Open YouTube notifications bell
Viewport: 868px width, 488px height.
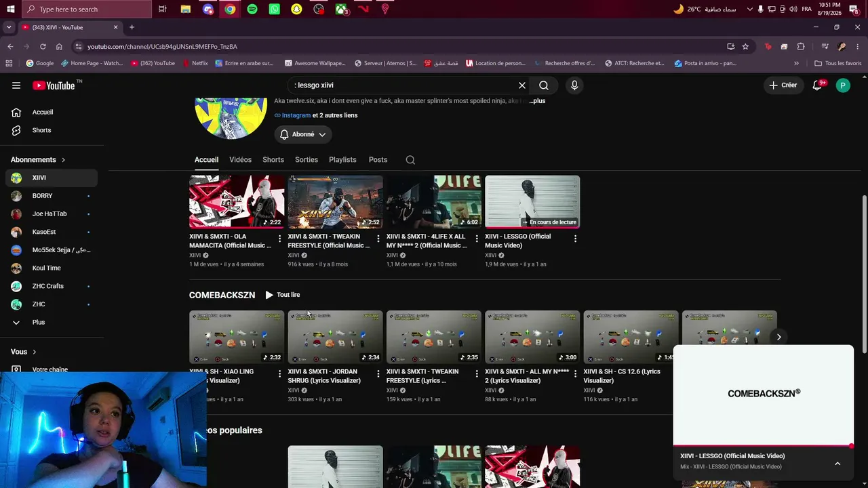tap(818, 85)
